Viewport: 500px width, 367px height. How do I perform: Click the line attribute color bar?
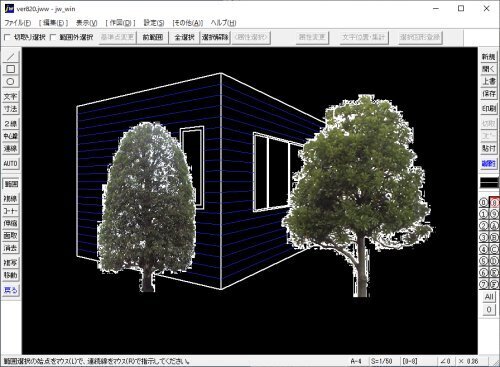(489, 182)
